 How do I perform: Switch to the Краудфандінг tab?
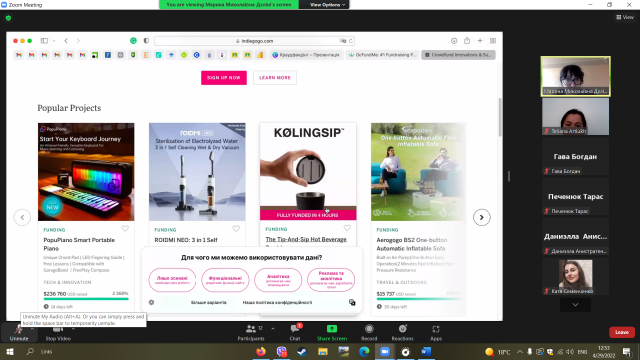(306, 55)
